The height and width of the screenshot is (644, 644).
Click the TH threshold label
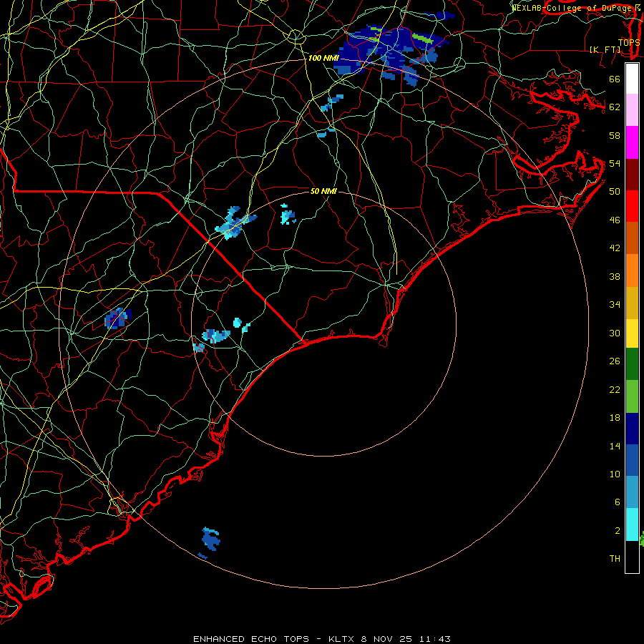(x=615, y=559)
